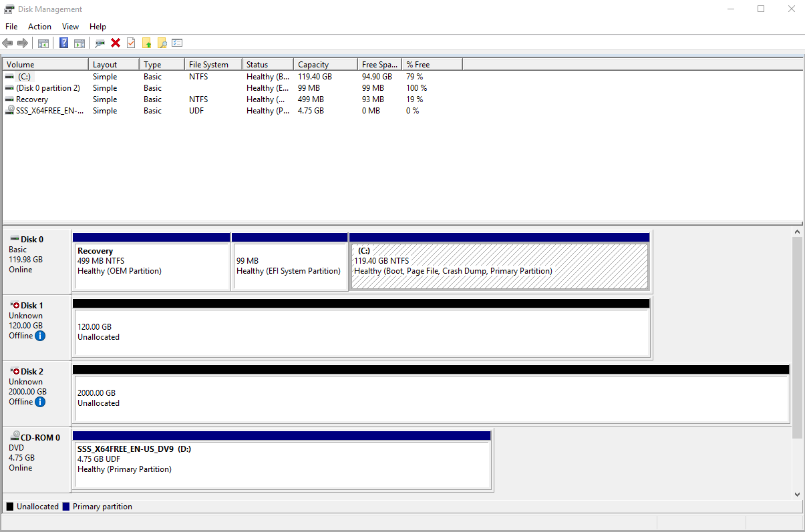805x532 pixels.
Task: Select the Disk 1 label panel
Action: 37,327
